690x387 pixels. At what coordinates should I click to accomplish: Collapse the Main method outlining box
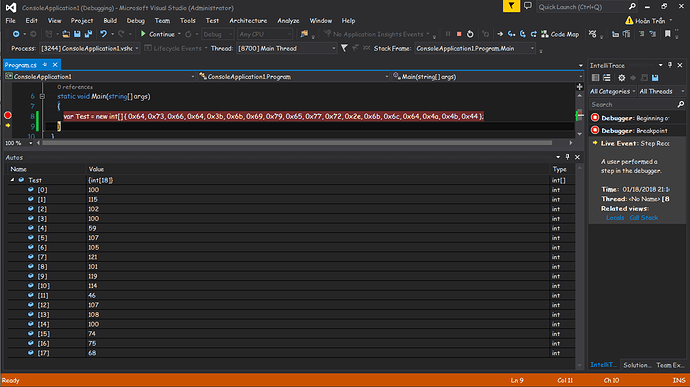tap(42, 96)
